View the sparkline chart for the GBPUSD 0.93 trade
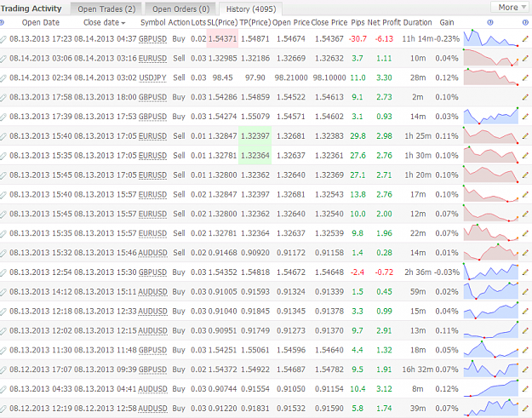Image resolution: width=532 pixels, height=418 pixels. (491, 116)
